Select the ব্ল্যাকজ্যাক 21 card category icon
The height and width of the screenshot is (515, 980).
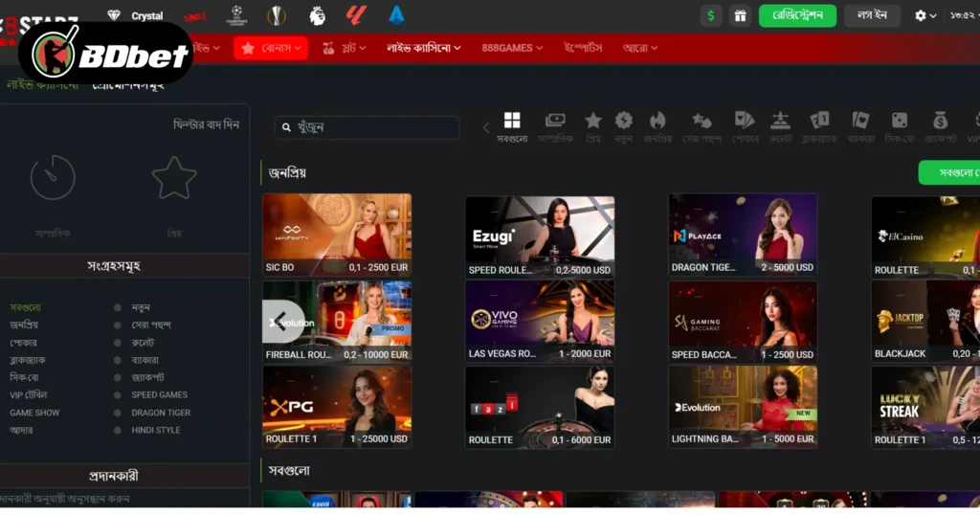point(819,120)
